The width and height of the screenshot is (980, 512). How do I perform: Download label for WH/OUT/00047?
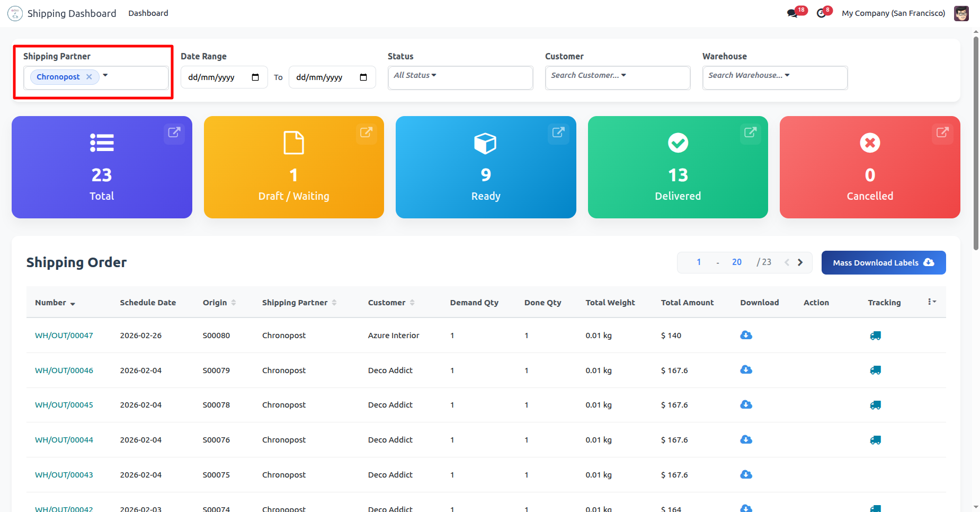746,335
